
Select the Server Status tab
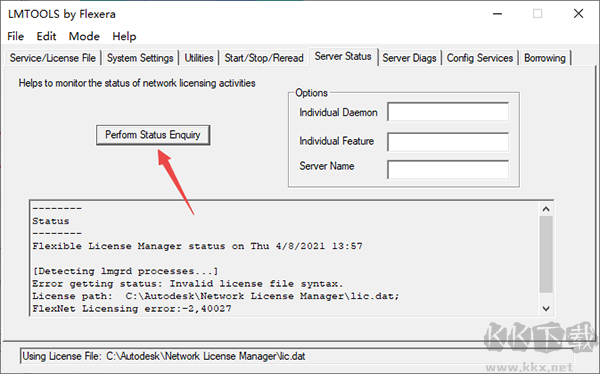click(x=343, y=57)
